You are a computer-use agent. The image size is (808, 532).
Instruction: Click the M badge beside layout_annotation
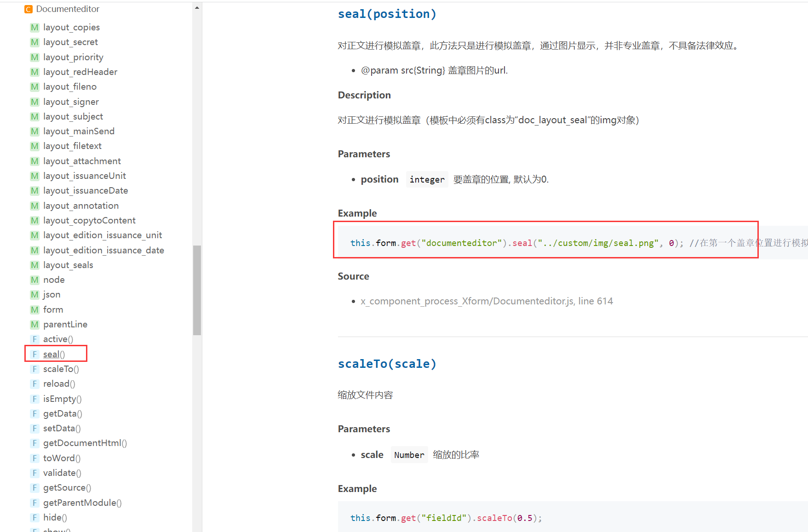34,206
